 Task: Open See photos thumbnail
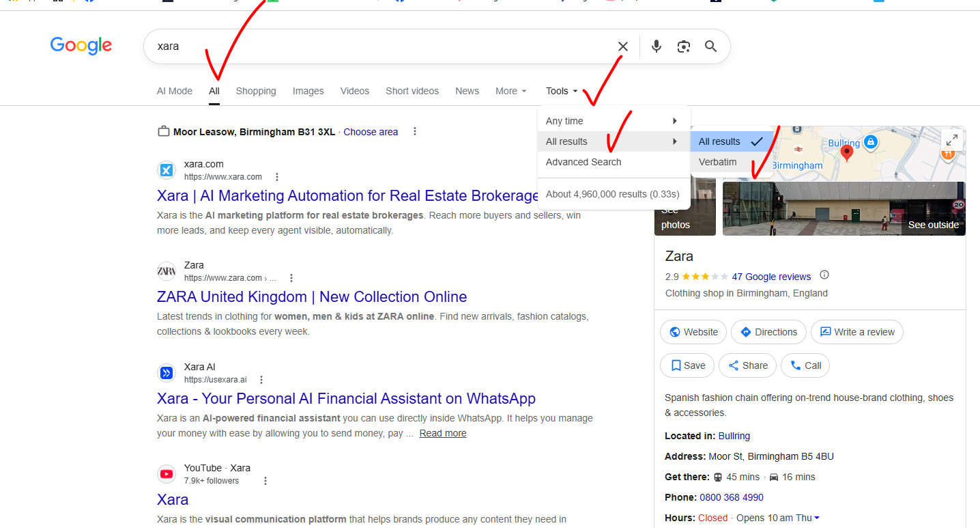coord(684,208)
